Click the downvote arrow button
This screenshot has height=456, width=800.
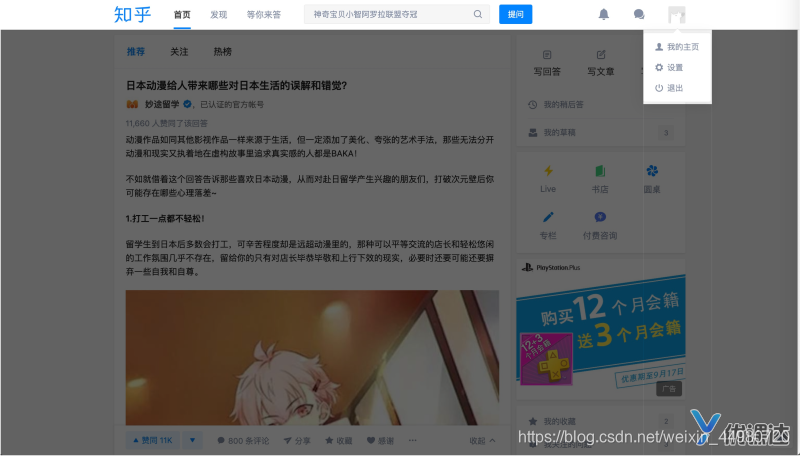click(192, 440)
